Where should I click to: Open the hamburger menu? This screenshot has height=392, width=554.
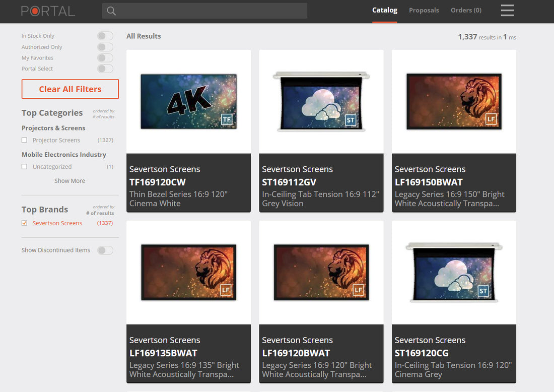click(x=507, y=11)
